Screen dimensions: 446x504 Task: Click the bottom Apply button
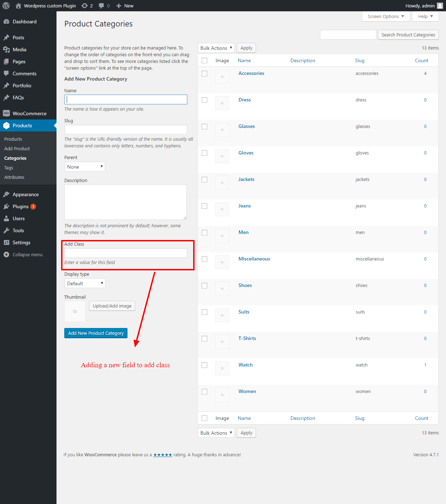click(x=246, y=433)
